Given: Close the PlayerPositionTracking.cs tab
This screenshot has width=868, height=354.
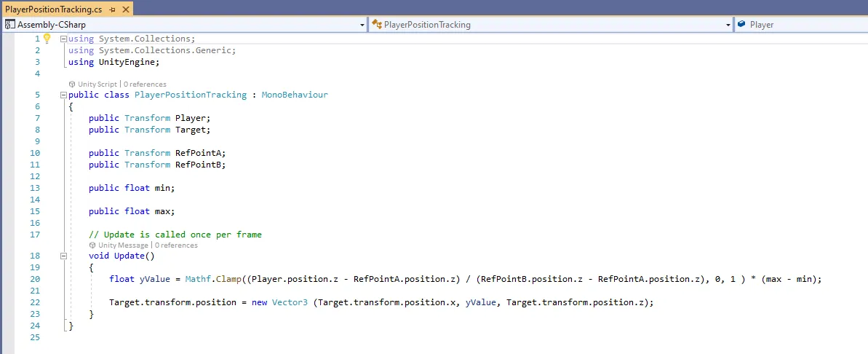Looking at the screenshot, I should click(126, 9).
